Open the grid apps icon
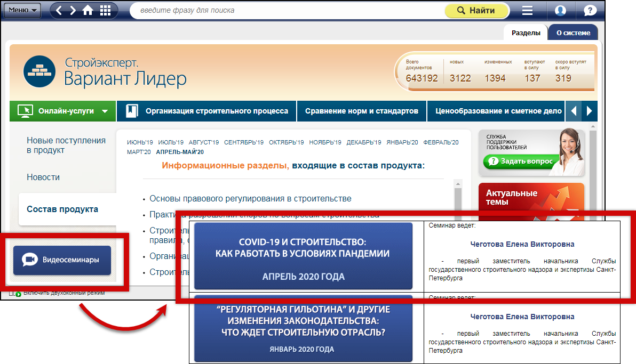Screen dimensions: 636x364 coord(106,11)
